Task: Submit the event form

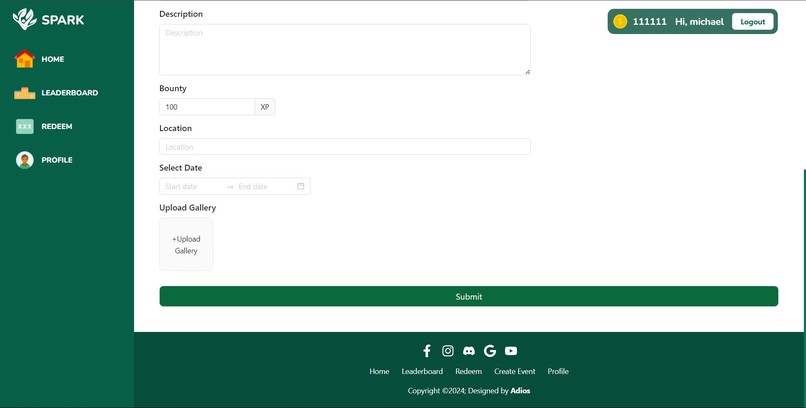Action: 469,296
